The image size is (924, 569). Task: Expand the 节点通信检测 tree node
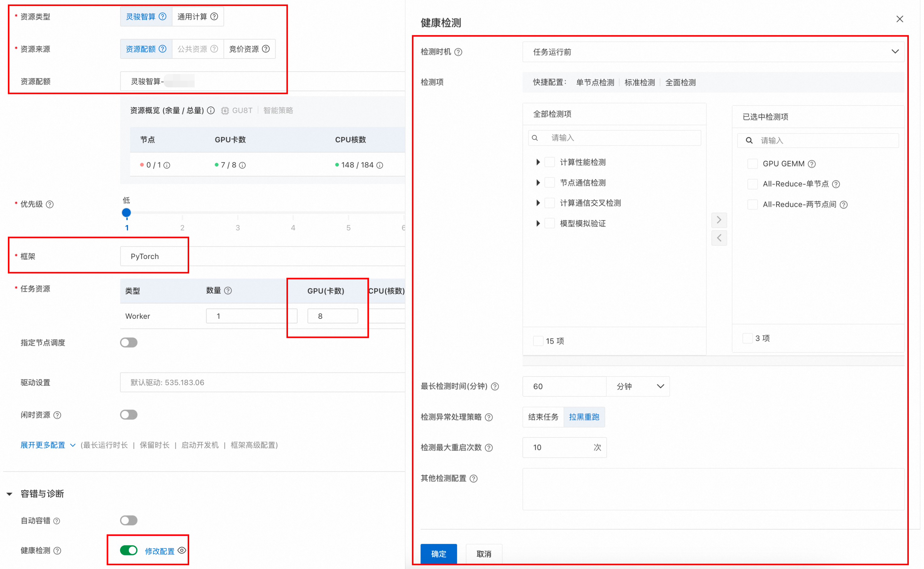tap(538, 183)
